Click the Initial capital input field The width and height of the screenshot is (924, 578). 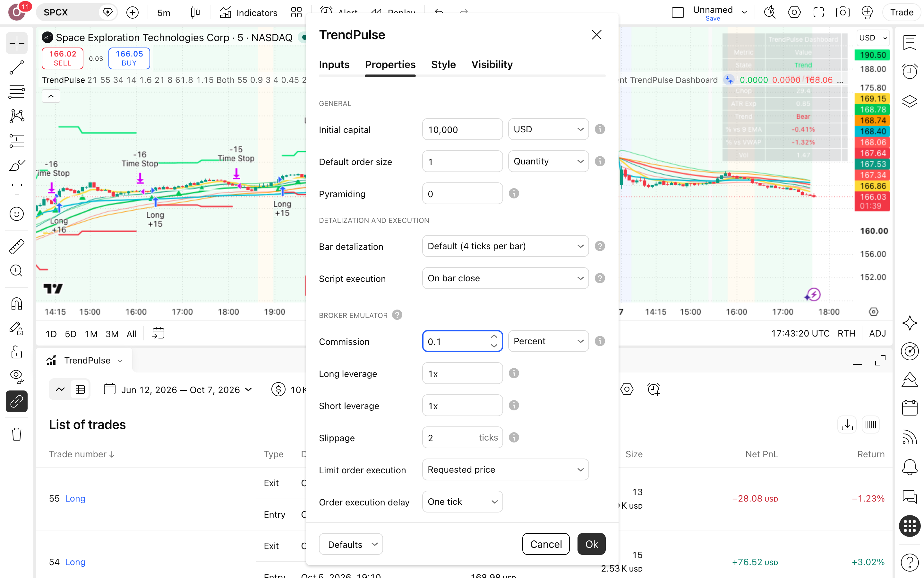pos(462,129)
